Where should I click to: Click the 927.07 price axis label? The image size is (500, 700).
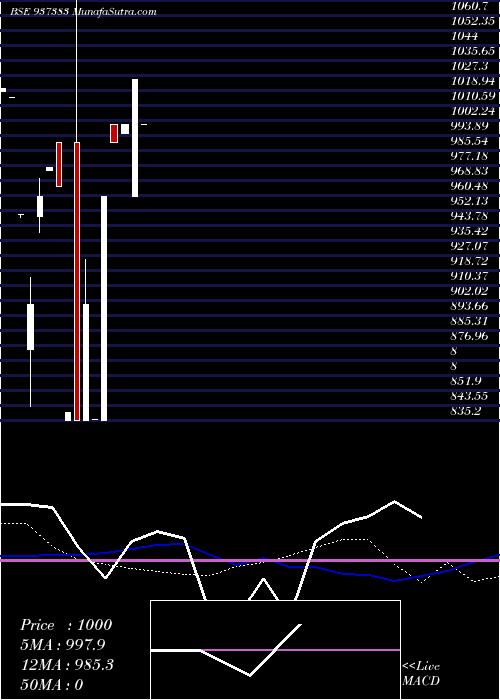pyautogui.click(x=469, y=246)
